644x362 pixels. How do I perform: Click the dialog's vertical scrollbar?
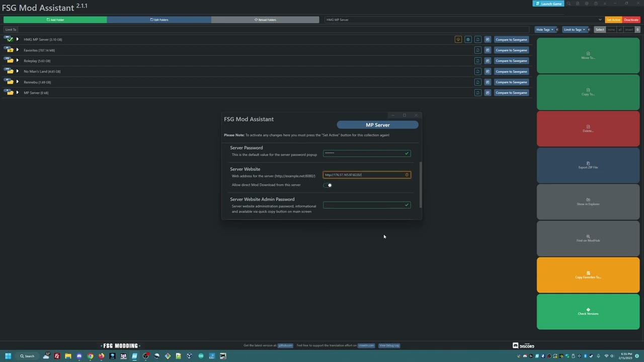click(420, 184)
